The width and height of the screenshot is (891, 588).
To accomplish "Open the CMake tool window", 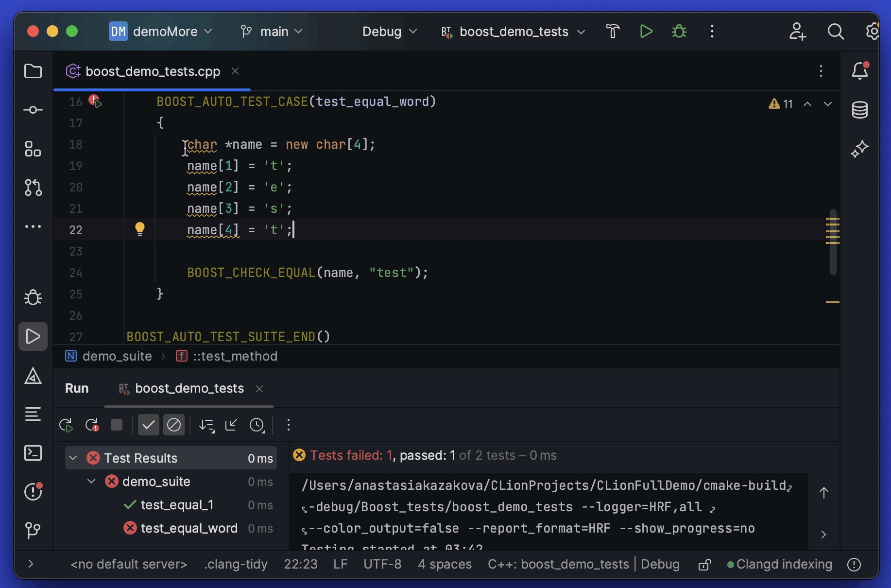I will click(x=33, y=376).
